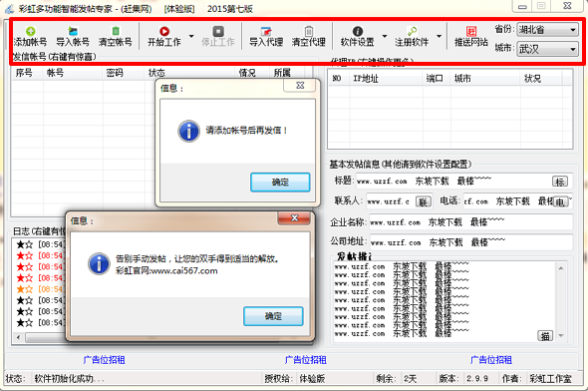Click the 清空帐号 clear accounts icon
This screenshot has height=391, width=588.
[x=116, y=31]
